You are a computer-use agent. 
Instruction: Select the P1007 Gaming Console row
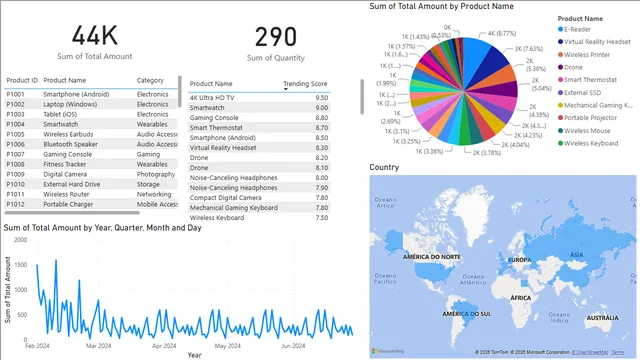click(91, 154)
